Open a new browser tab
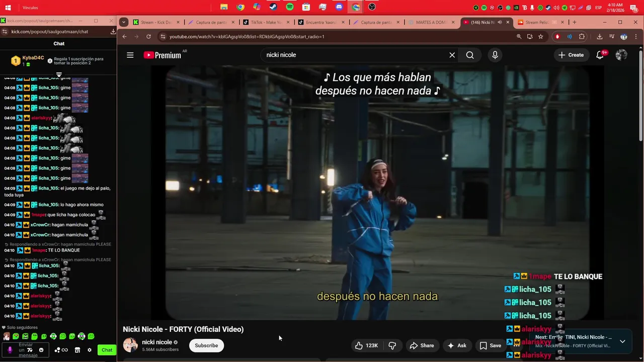Image resolution: width=644 pixels, height=362 pixels. point(575,22)
